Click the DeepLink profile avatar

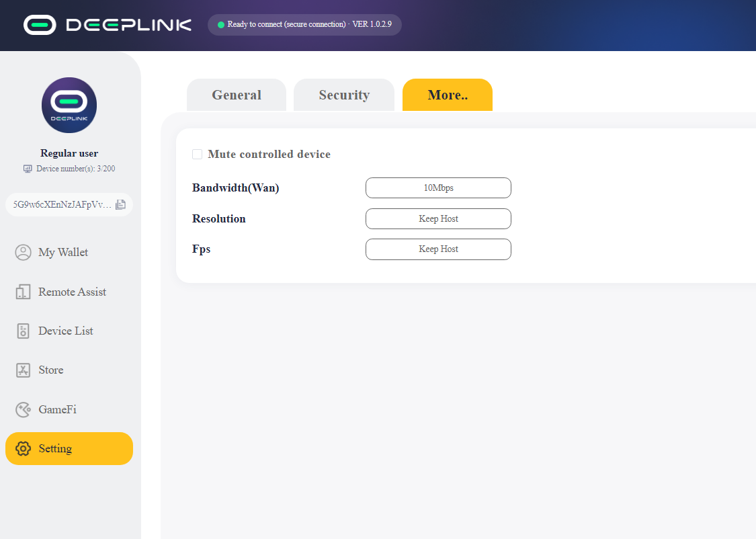pos(69,105)
